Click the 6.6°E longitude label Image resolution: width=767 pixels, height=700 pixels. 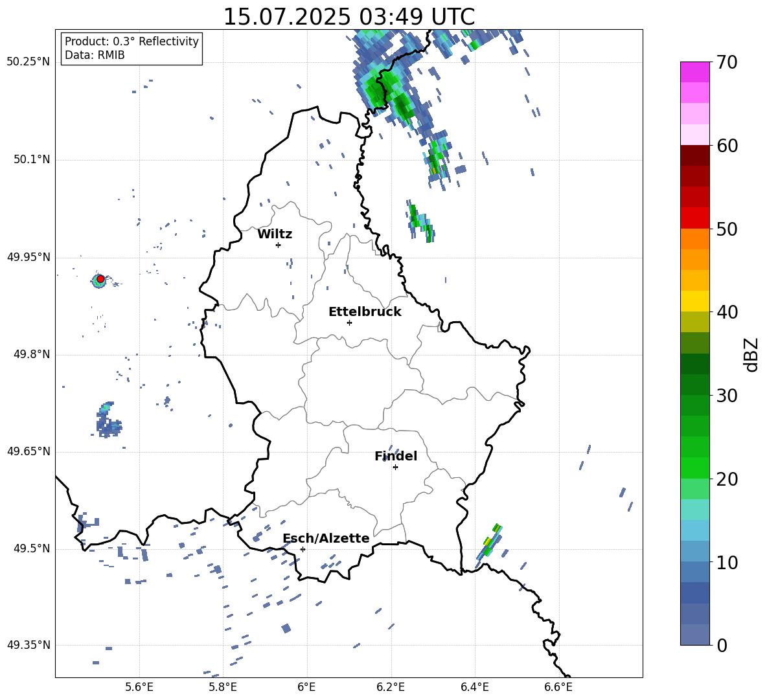[558, 687]
